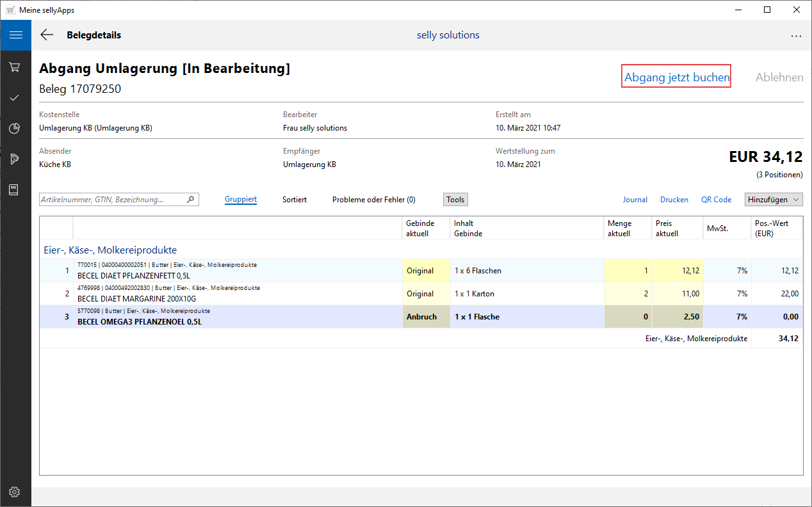Viewport: 812px width, 507px height.
Task: Click Abgang jetzt buchen
Action: (676, 77)
